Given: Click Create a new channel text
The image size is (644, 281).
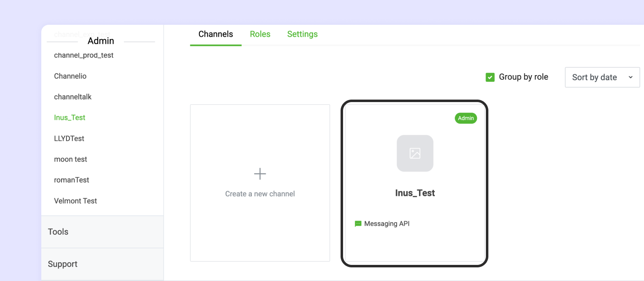Looking at the screenshot, I should tap(260, 194).
